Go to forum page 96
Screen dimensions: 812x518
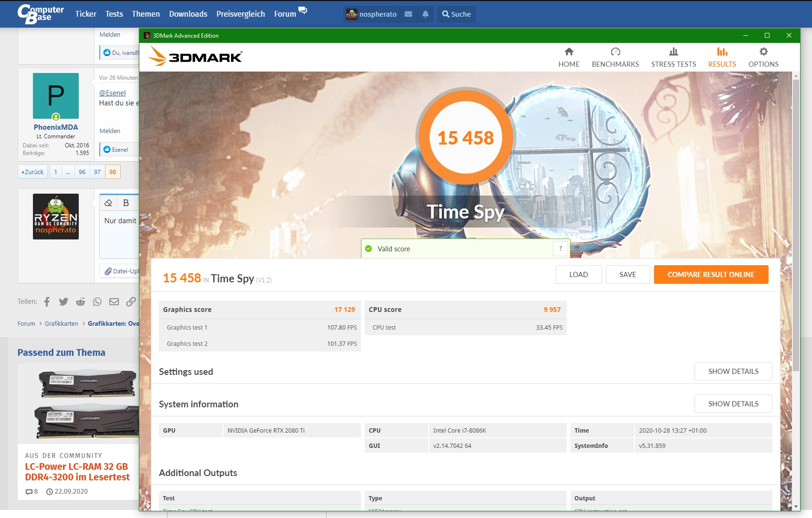click(82, 172)
